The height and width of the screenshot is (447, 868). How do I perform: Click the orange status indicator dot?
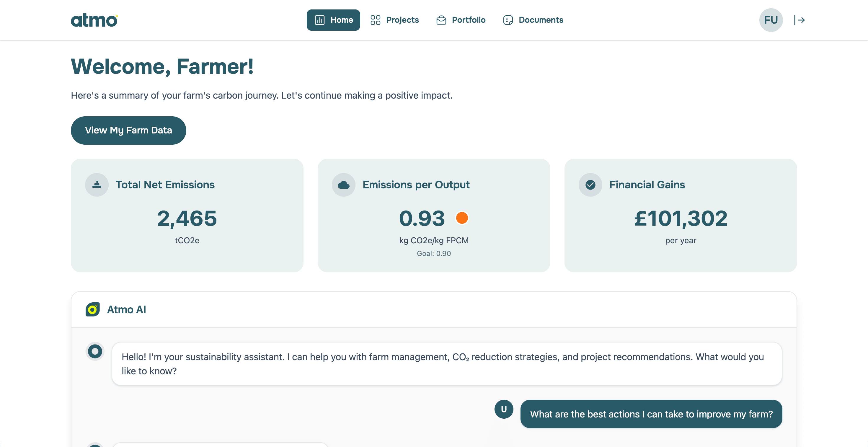(x=462, y=218)
